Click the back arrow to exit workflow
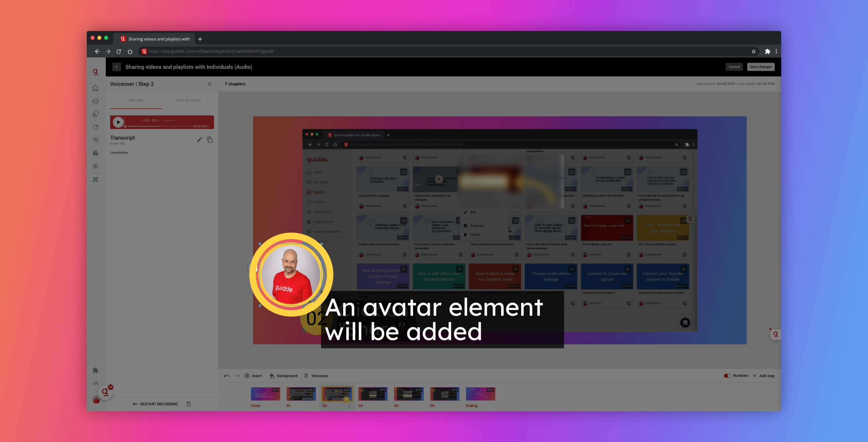 (x=117, y=67)
